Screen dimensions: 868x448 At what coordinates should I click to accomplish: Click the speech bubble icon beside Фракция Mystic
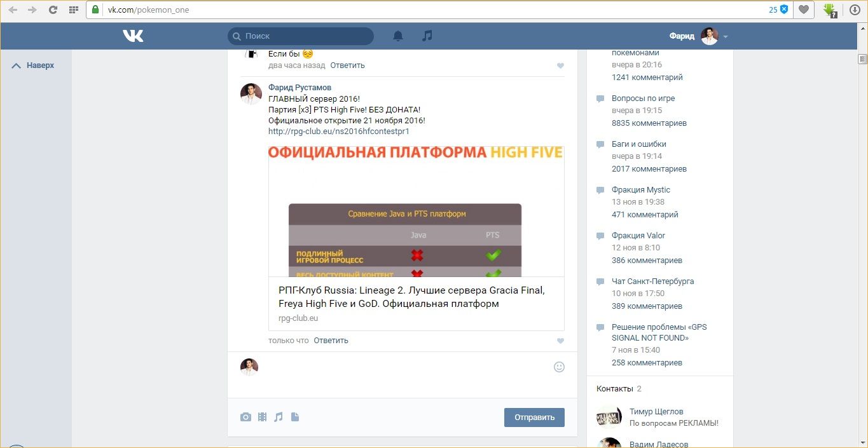click(x=600, y=191)
